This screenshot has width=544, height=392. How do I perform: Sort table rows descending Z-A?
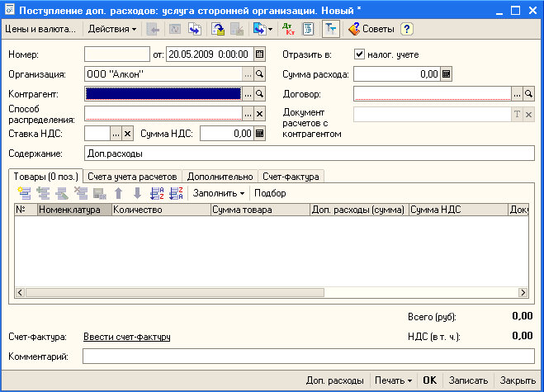175,193
